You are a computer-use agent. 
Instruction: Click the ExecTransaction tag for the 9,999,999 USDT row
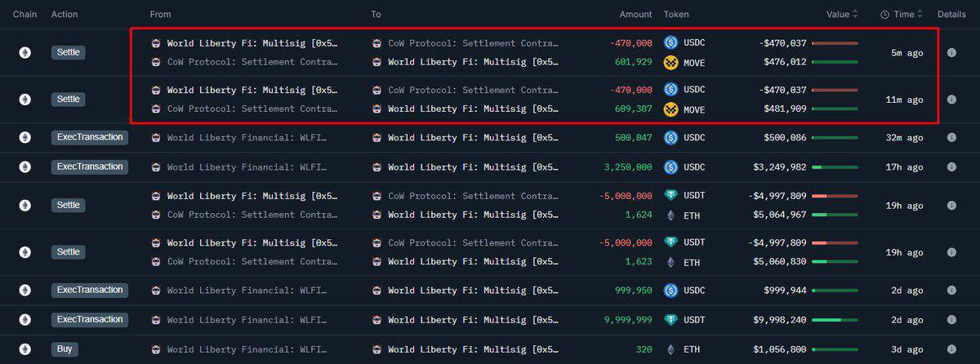coord(90,319)
